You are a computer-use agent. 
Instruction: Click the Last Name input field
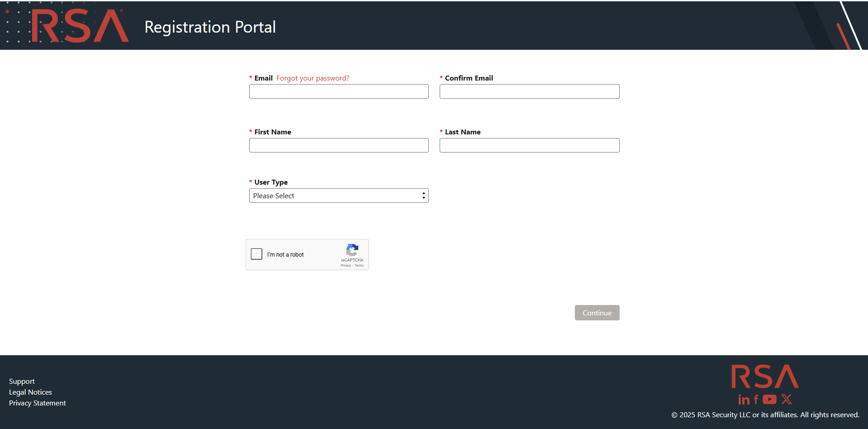529,145
